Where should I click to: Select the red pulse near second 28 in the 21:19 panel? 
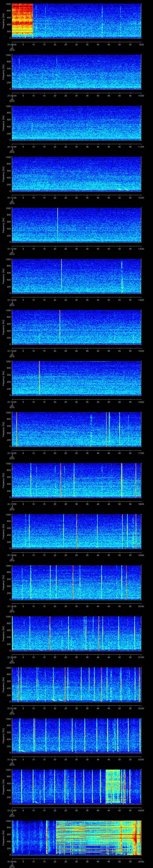tap(73, 582)
